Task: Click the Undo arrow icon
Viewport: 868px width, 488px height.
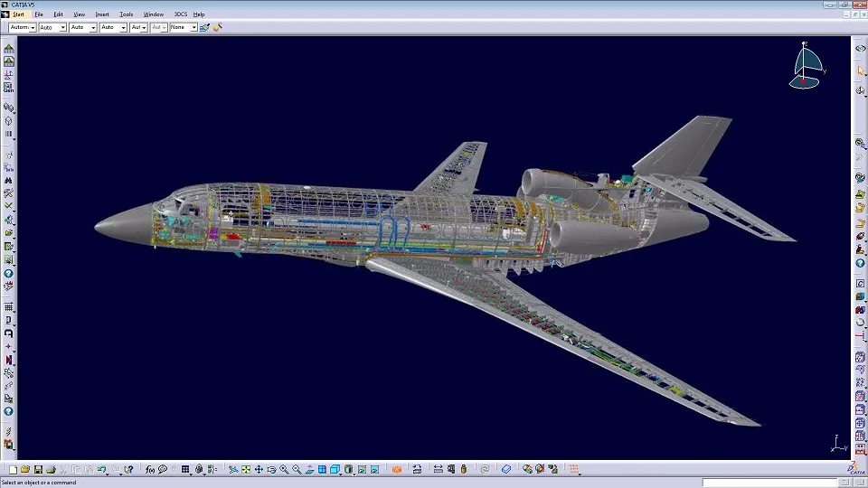Action: coord(101,470)
